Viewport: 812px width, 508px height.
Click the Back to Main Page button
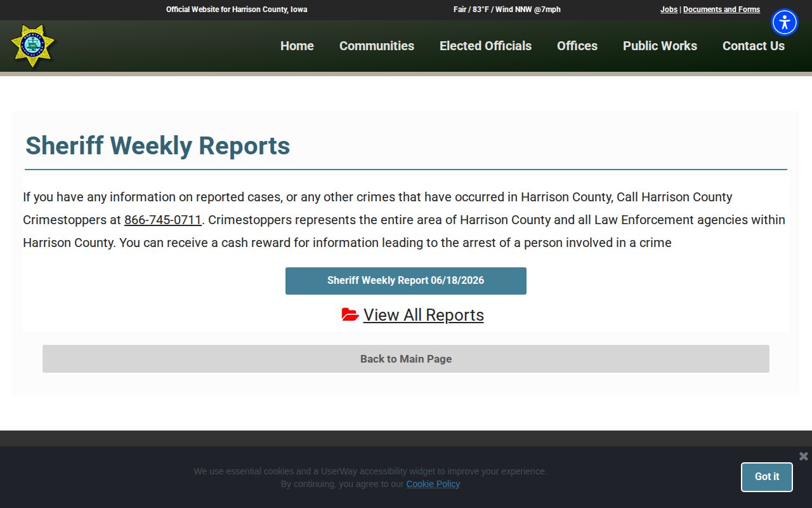point(406,359)
